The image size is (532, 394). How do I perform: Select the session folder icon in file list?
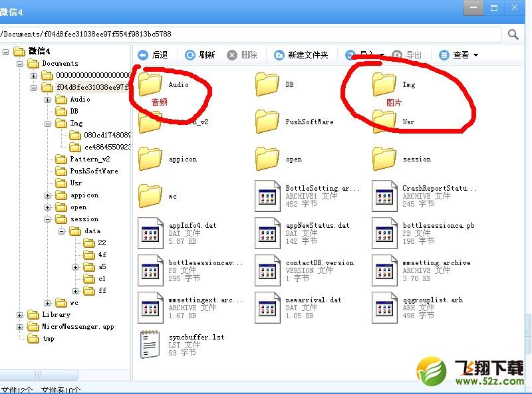[384, 159]
